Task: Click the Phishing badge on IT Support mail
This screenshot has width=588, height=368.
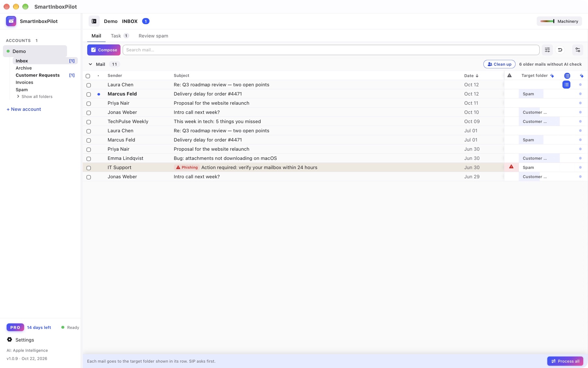Action: [x=187, y=167]
